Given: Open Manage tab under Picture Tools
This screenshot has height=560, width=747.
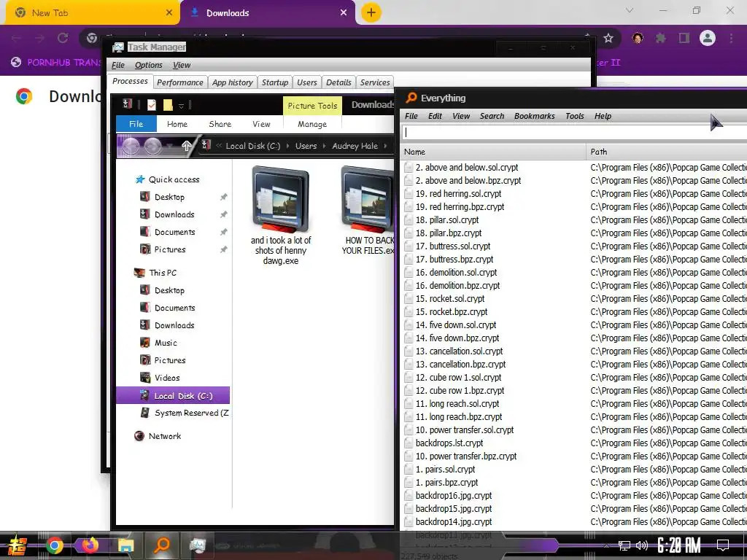Looking at the screenshot, I should 312,124.
